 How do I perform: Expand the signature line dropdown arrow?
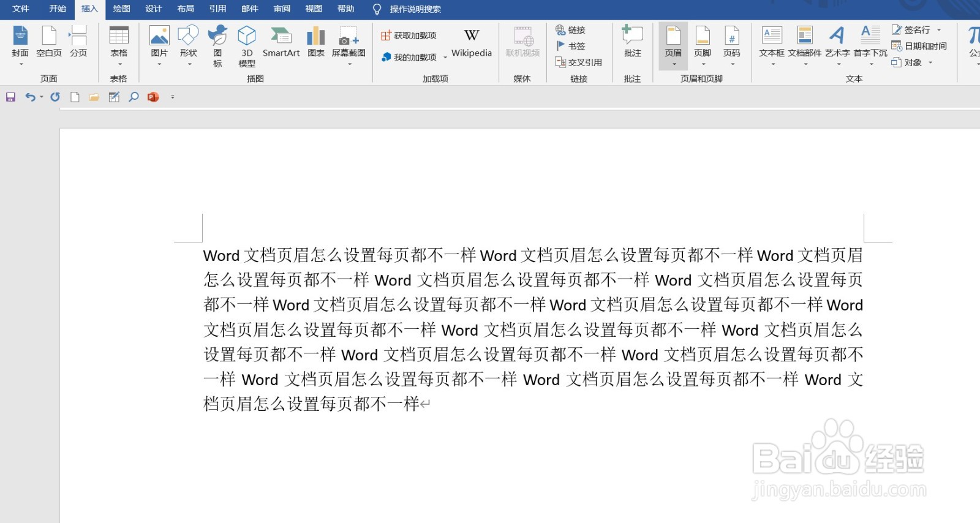pos(939,30)
